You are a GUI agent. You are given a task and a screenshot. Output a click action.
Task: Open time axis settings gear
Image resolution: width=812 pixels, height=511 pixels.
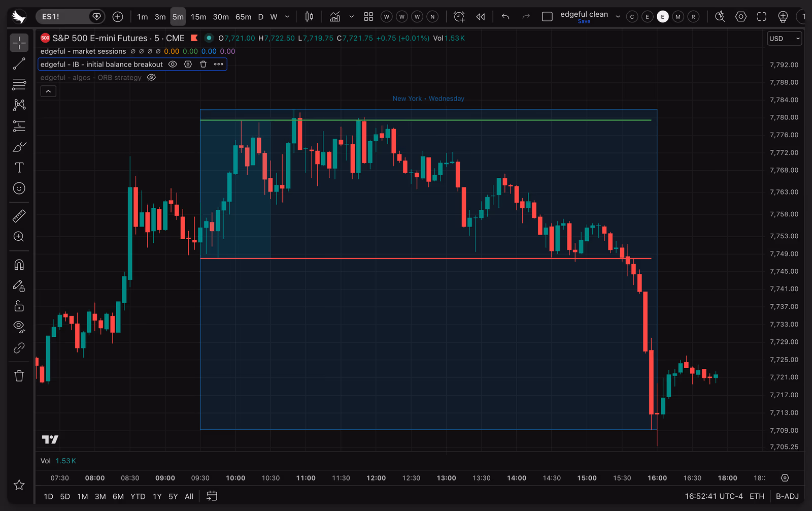point(785,478)
